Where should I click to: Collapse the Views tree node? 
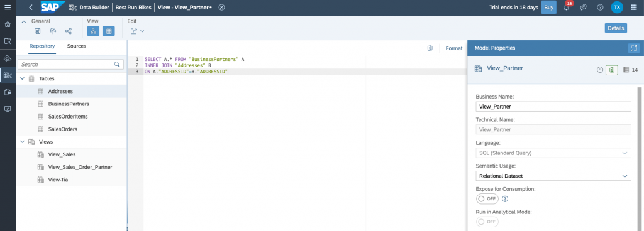tap(22, 142)
